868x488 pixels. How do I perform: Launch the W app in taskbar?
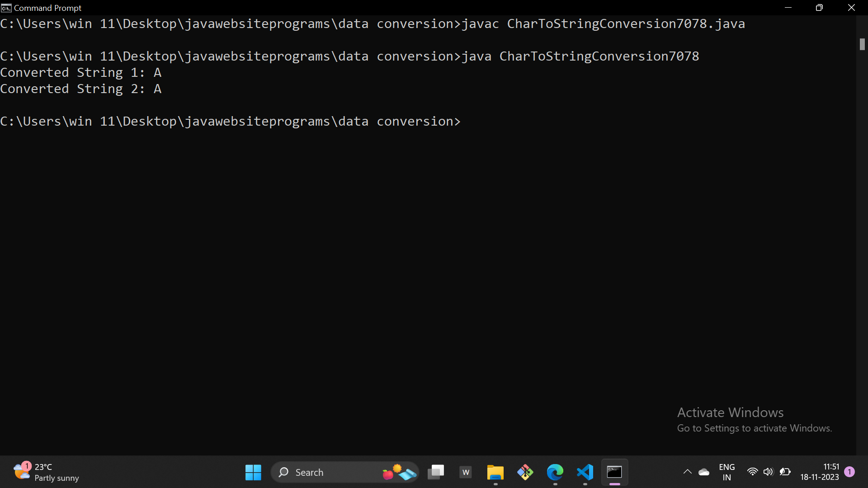click(x=466, y=472)
